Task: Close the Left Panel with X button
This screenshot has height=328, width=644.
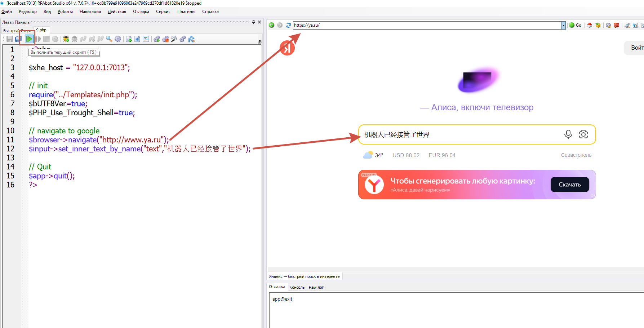Action: point(259,22)
